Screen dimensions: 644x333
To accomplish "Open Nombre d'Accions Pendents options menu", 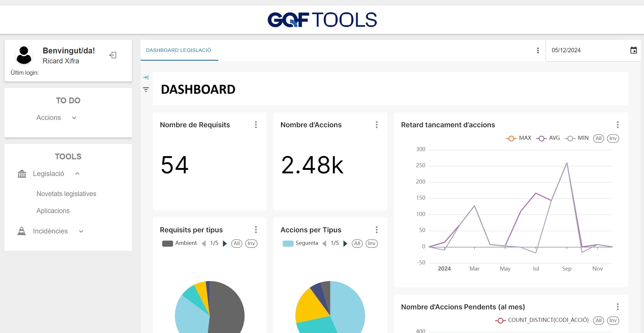I will click(x=618, y=307).
